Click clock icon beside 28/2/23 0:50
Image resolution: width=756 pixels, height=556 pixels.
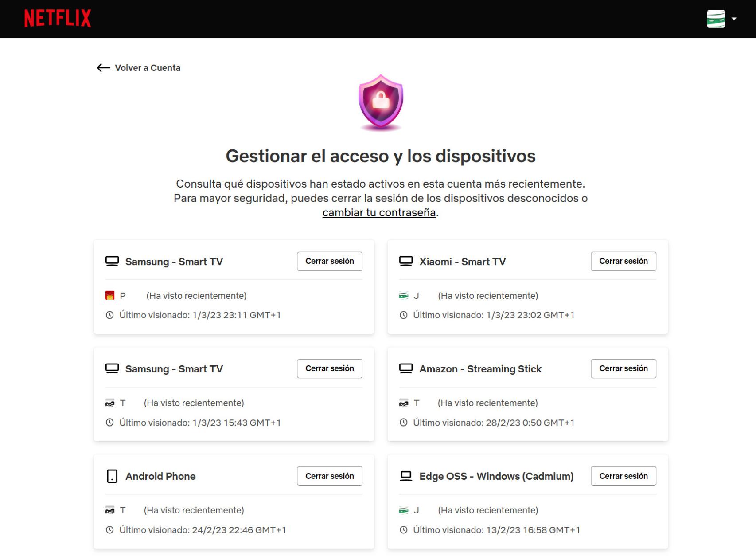(x=403, y=423)
